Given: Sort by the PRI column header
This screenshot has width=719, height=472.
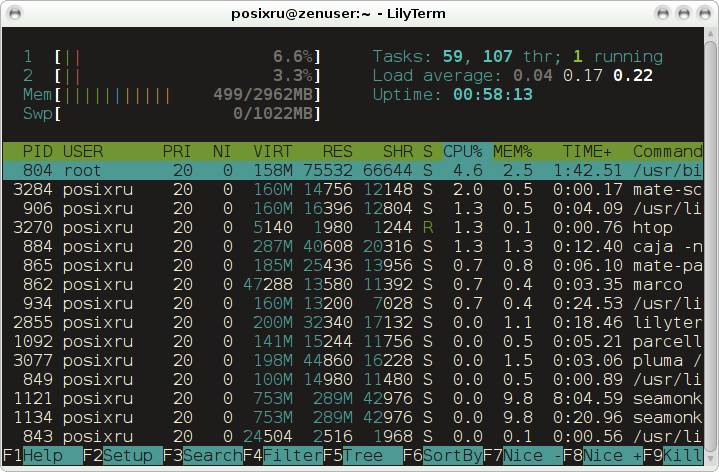Looking at the screenshot, I should tap(177, 151).
